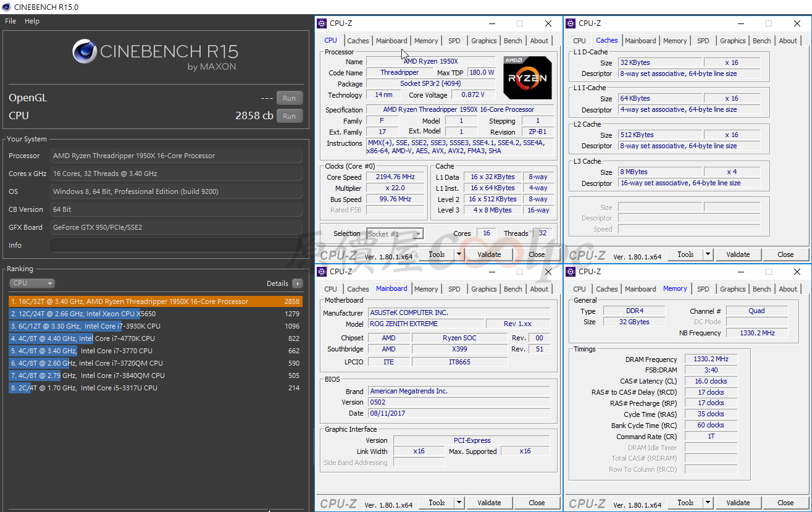Run the OpenGL benchmark
This screenshot has width=812, height=512.
tap(289, 98)
